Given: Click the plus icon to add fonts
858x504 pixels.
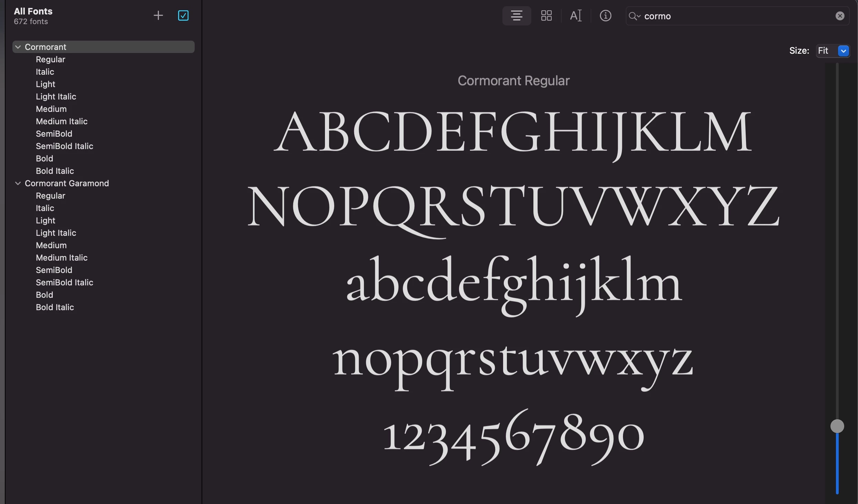Looking at the screenshot, I should 158,15.
